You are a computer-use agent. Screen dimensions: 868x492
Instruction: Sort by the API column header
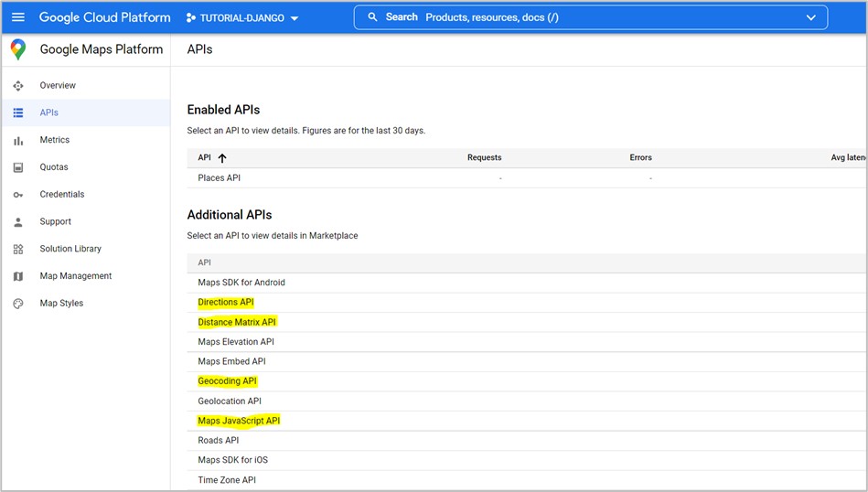(x=204, y=157)
